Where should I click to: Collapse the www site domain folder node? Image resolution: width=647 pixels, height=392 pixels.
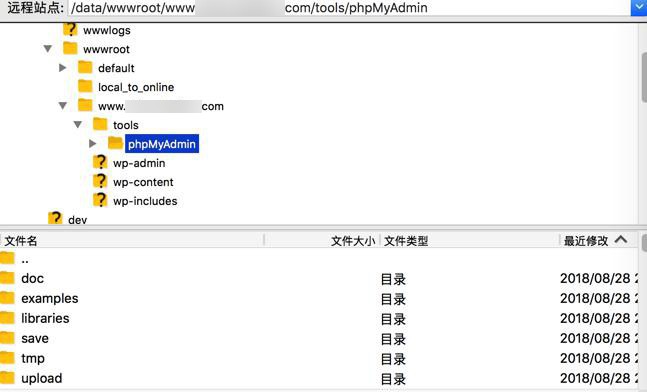63,106
